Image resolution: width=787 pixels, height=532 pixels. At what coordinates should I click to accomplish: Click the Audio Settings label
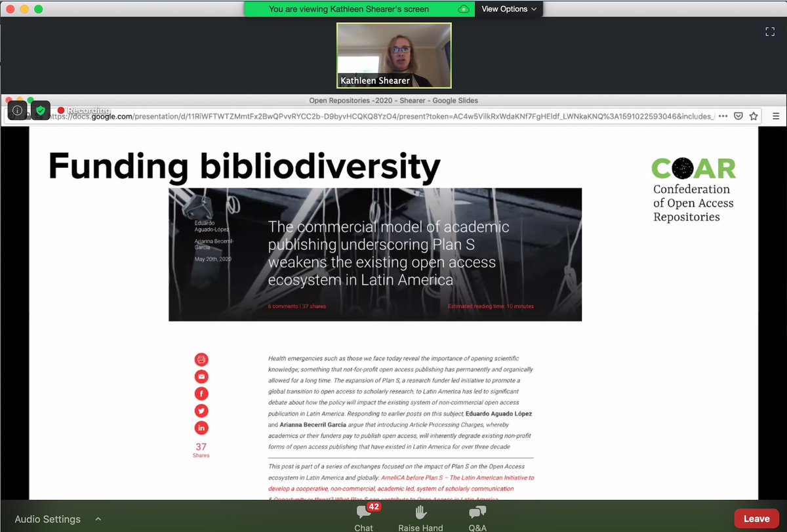[48, 519]
